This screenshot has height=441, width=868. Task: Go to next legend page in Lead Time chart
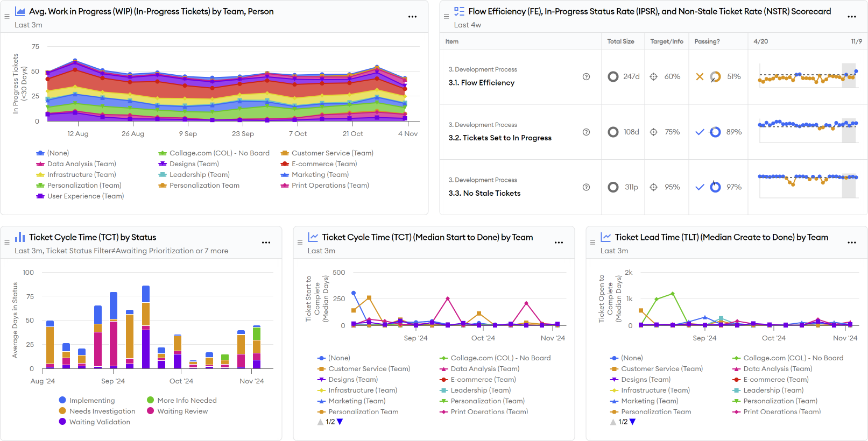(x=633, y=422)
